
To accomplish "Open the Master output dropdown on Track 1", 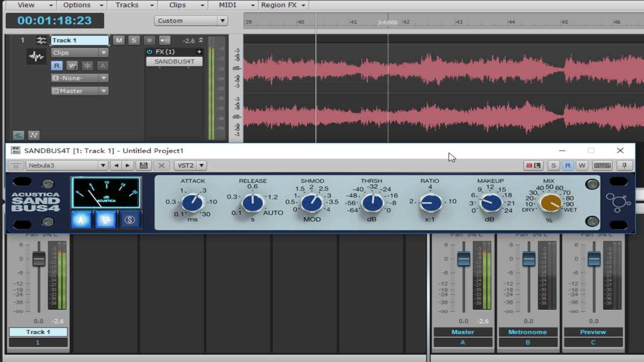I will click(x=79, y=91).
